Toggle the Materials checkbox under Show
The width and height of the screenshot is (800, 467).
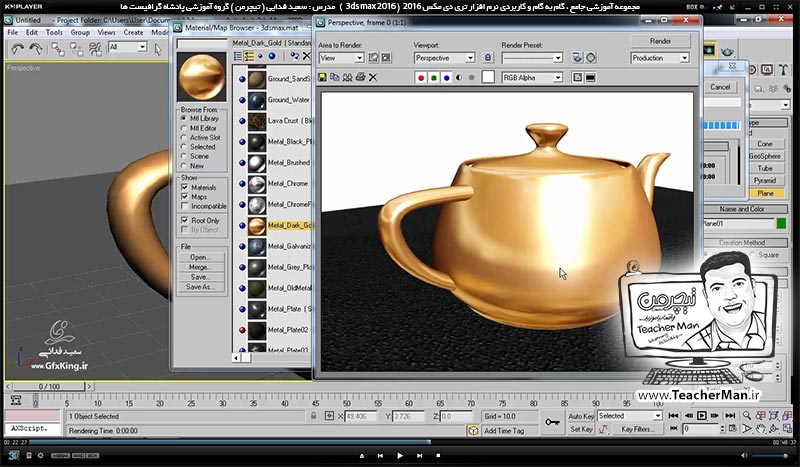pos(185,187)
